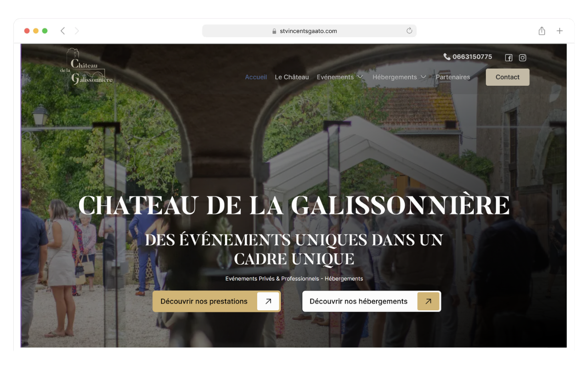Click the Château de la Galissonnière logo

coord(86,68)
